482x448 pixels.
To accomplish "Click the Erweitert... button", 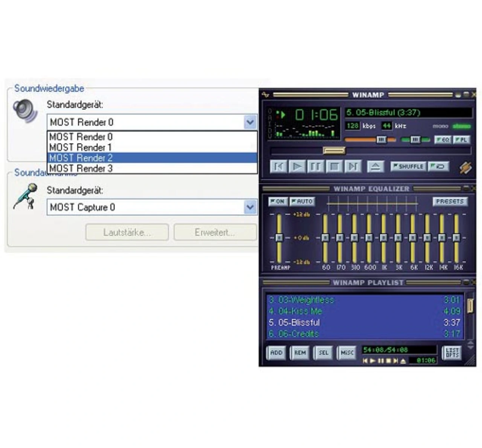I will [215, 232].
